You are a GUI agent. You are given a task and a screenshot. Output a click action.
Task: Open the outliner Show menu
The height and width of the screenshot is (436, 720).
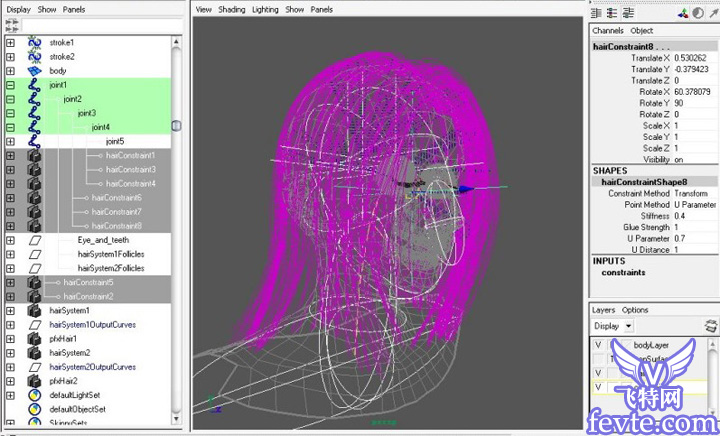tap(47, 9)
